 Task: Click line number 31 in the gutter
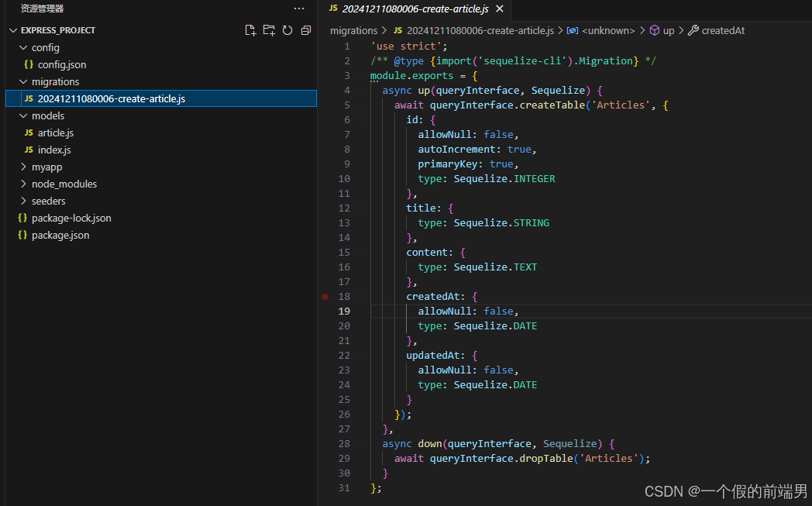[344, 488]
